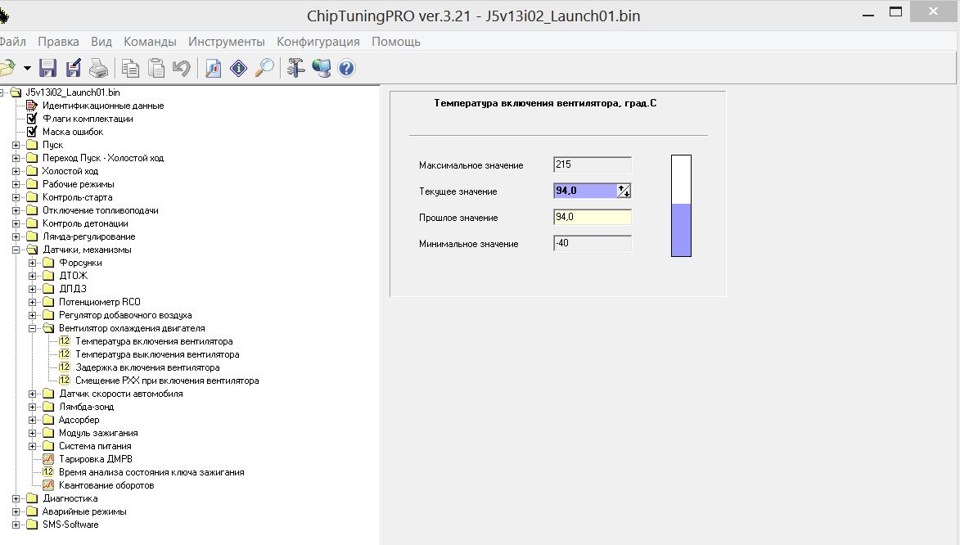Select the Лямбда-зонд folder

pyautogui.click(x=86, y=407)
